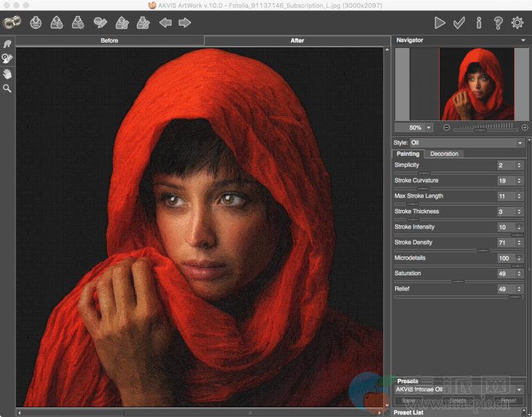Click the redo right arrow

185,23
